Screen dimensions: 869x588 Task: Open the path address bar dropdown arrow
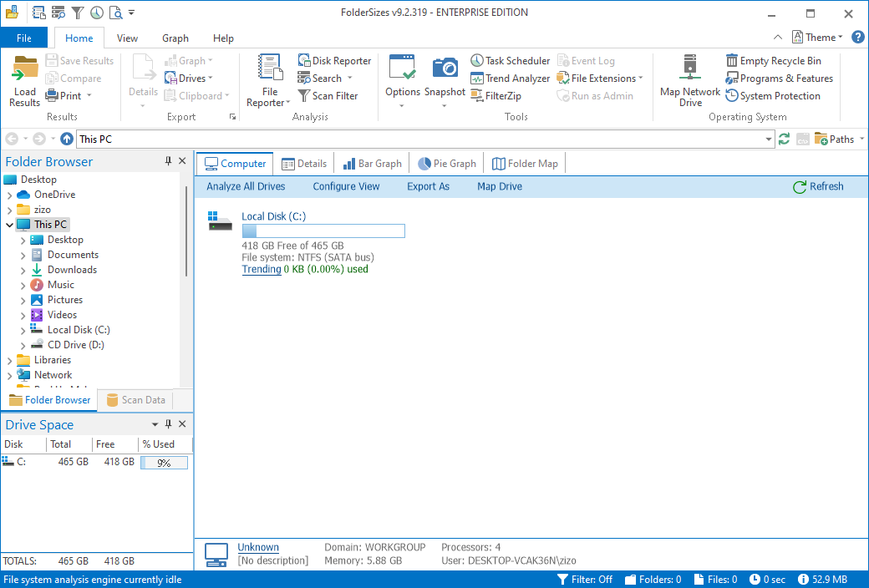pos(768,139)
